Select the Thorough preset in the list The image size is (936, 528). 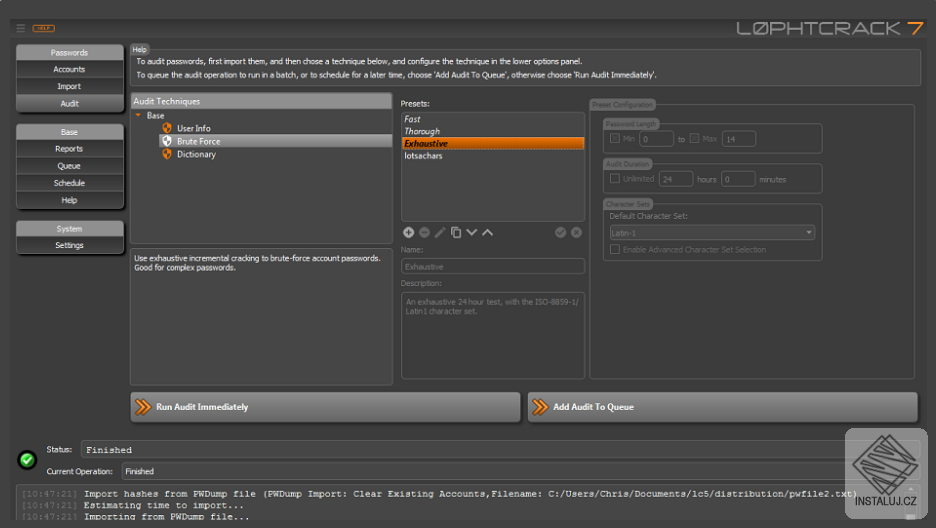[422, 132]
